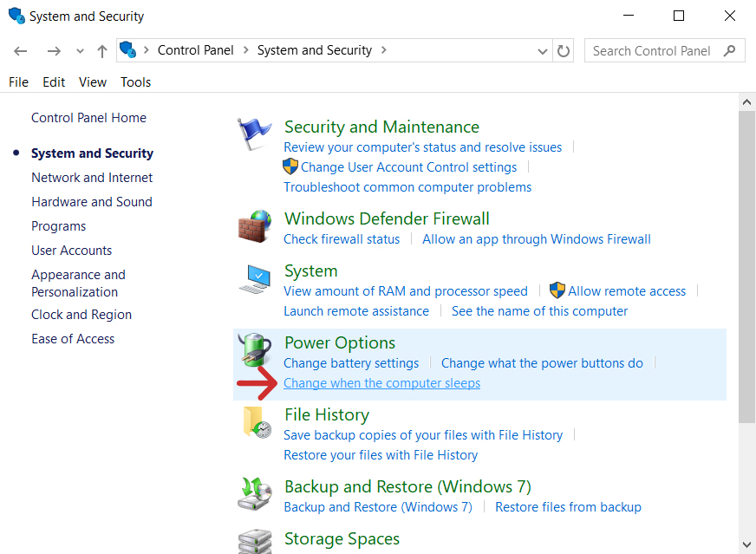Open the Tools menu
Image resolution: width=756 pixels, height=554 pixels.
pos(135,81)
